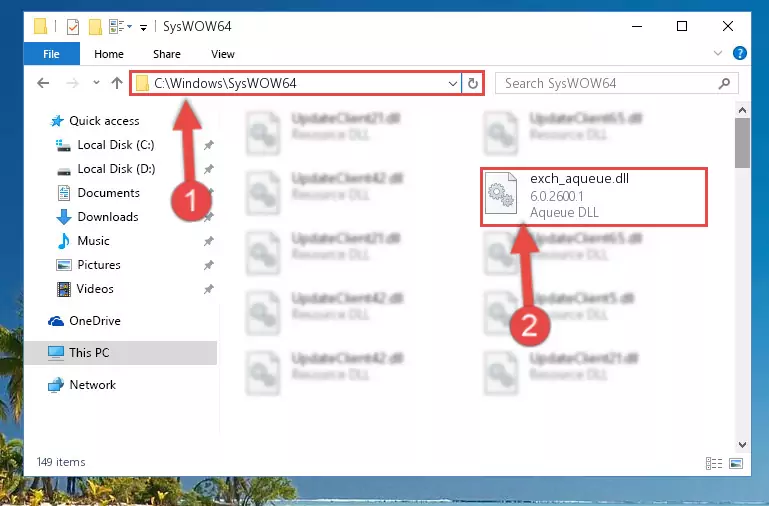Click the pin icon next to Videos

(x=208, y=289)
